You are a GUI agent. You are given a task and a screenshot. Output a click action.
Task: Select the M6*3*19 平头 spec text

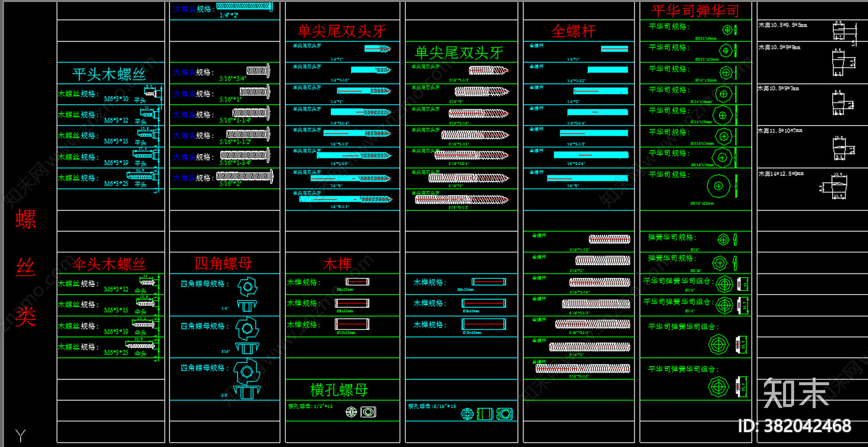coord(125,163)
